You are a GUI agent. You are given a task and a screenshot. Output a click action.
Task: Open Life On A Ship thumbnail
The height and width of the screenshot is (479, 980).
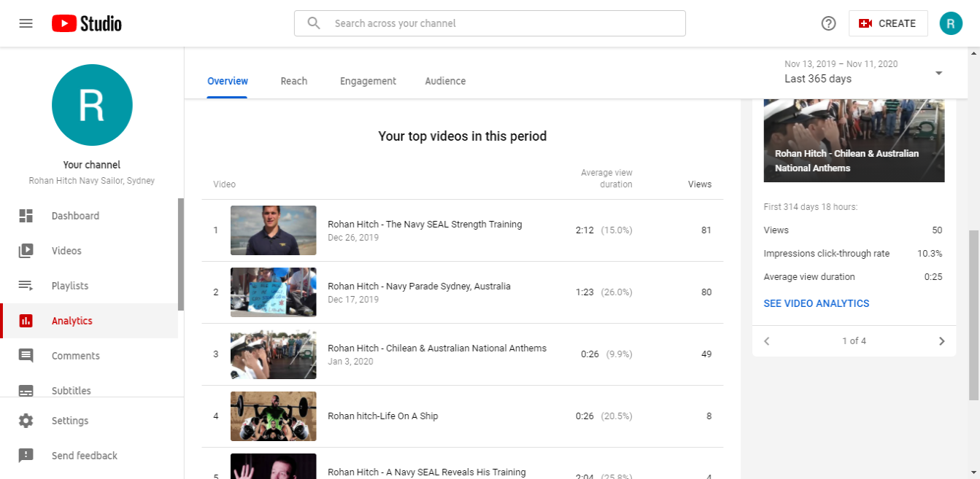[x=274, y=416]
